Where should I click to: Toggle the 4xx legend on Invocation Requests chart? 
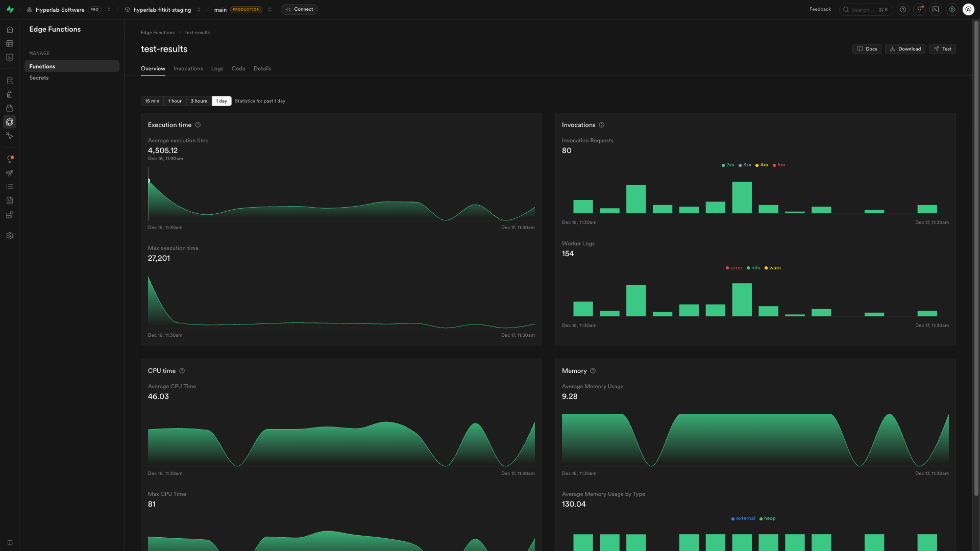761,165
